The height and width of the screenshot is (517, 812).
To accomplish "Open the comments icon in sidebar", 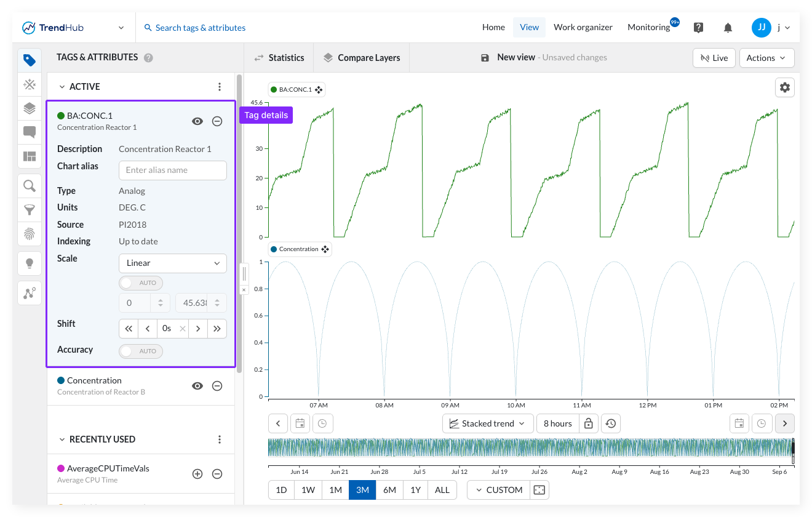I will point(30,132).
